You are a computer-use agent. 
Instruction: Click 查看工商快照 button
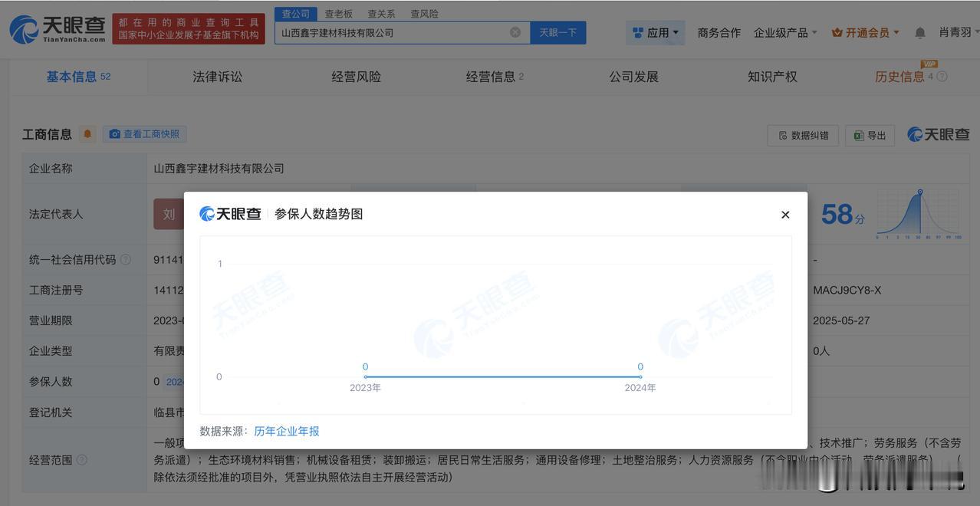tap(145, 134)
